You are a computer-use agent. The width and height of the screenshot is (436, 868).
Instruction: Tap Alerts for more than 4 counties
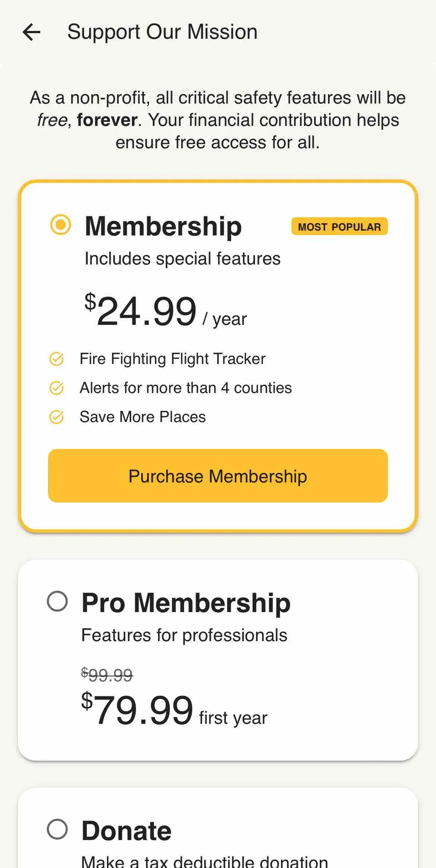coord(186,388)
